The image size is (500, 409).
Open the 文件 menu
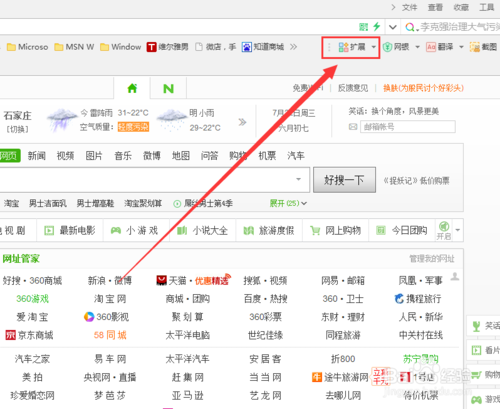pyautogui.click(x=409, y=7)
